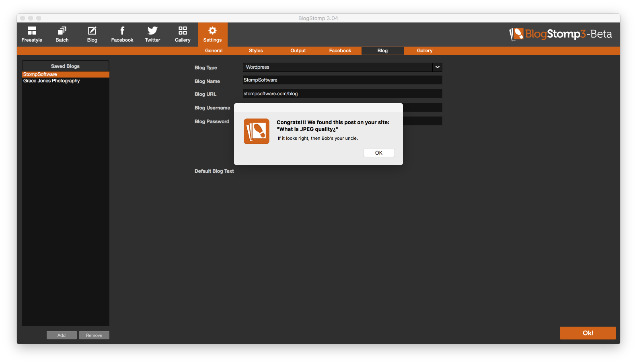Open the Twitter sharing tool

[152, 35]
